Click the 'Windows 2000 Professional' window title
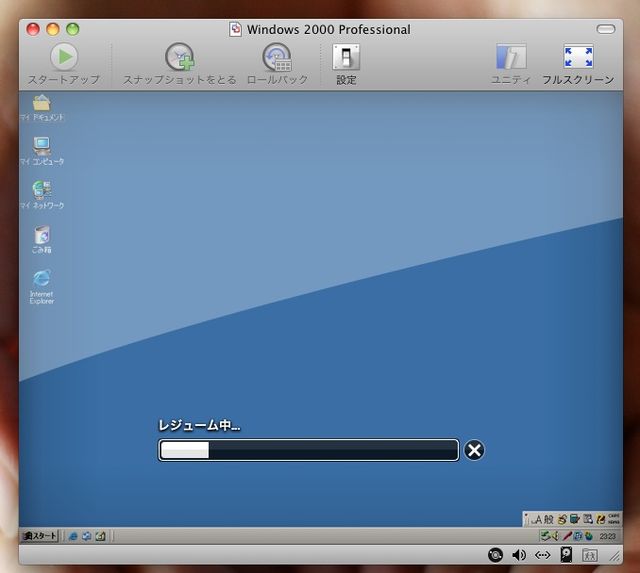Viewport: 640px width, 573px height. [x=329, y=30]
